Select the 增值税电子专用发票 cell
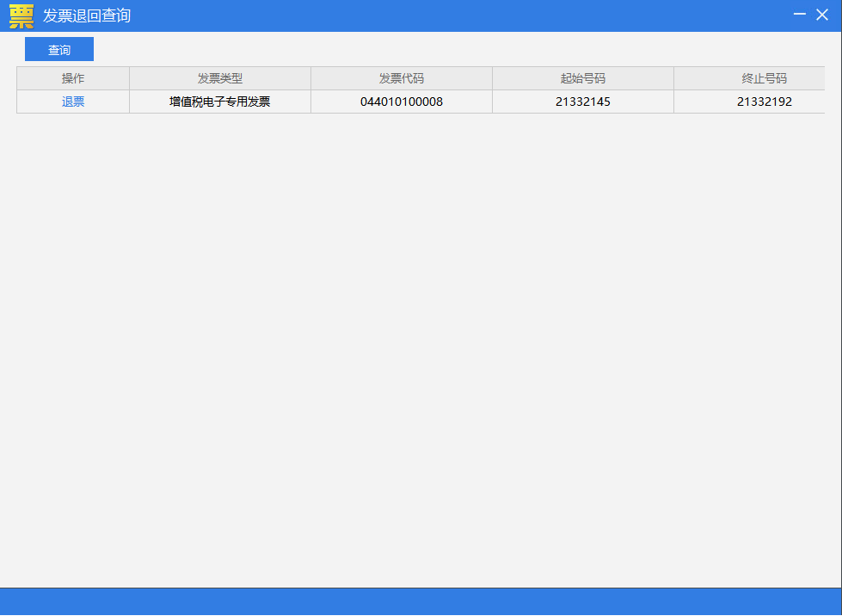Viewport: 842px width, 616px height. (220, 102)
